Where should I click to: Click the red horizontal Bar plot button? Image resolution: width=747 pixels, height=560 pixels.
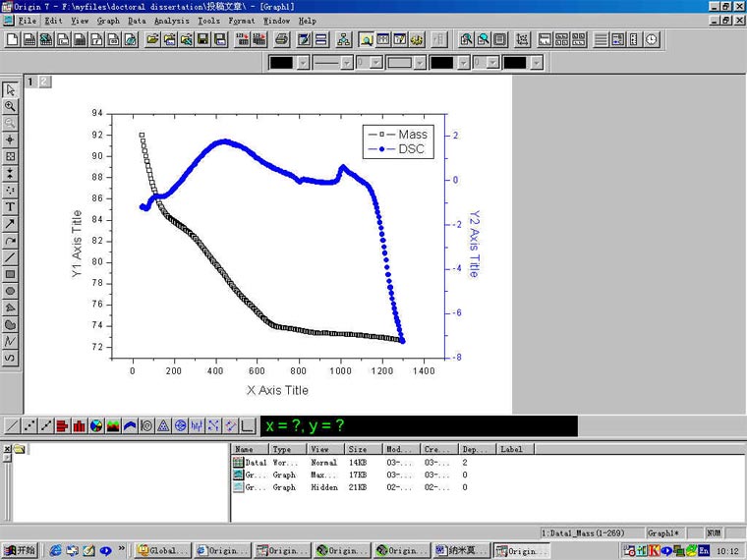(x=62, y=425)
